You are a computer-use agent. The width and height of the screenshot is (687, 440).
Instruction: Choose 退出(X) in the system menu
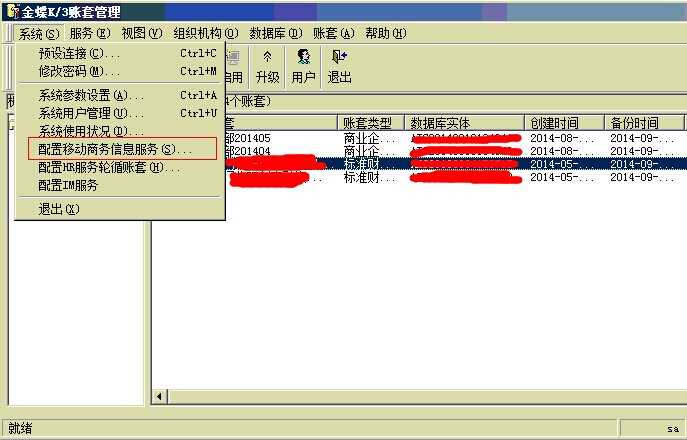click(120, 209)
